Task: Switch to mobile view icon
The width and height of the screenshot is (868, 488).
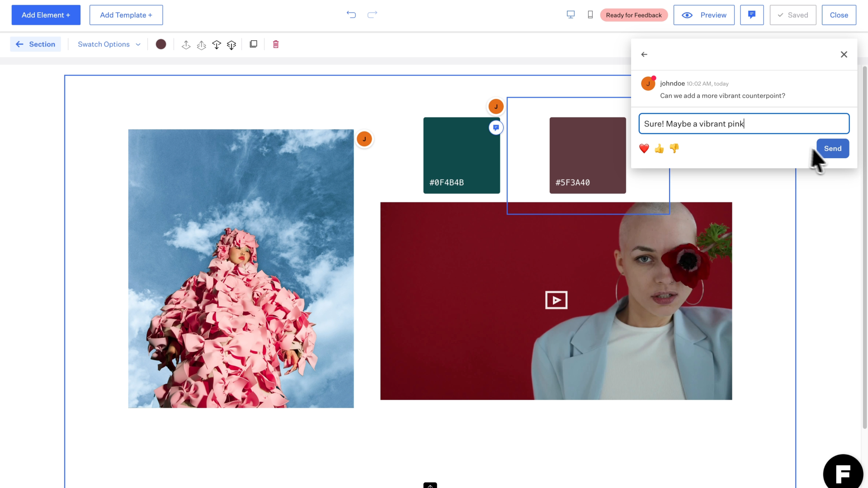Action: [x=590, y=15]
